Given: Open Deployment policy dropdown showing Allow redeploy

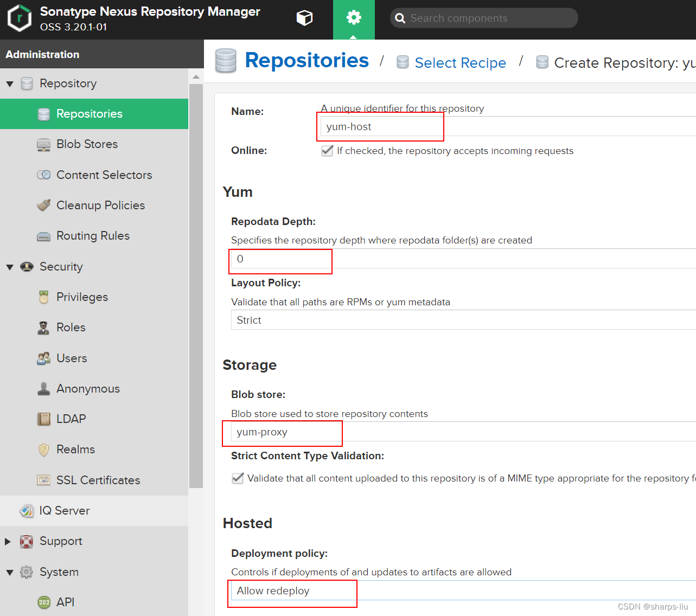Looking at the screenshot, I should (463, 591).
